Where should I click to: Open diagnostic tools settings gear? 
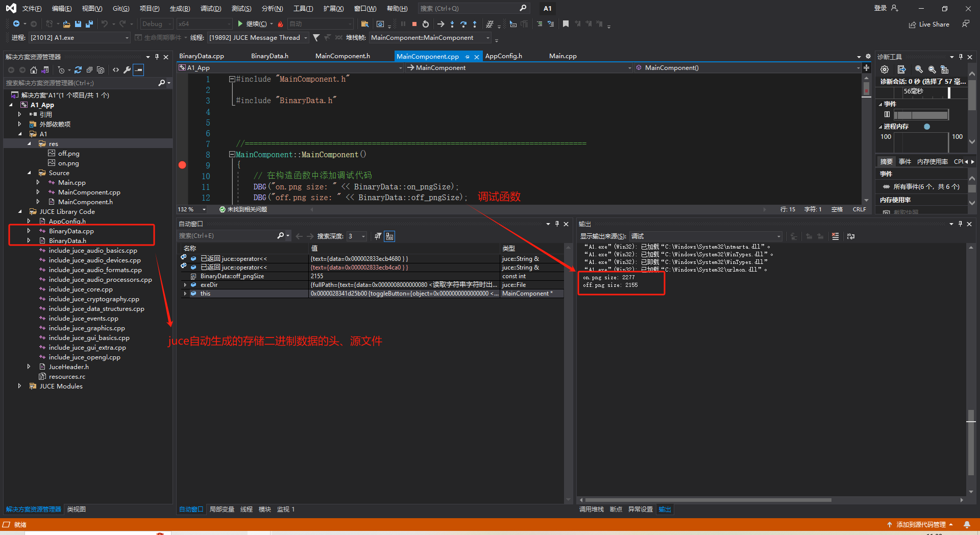[x=885, y=69]
